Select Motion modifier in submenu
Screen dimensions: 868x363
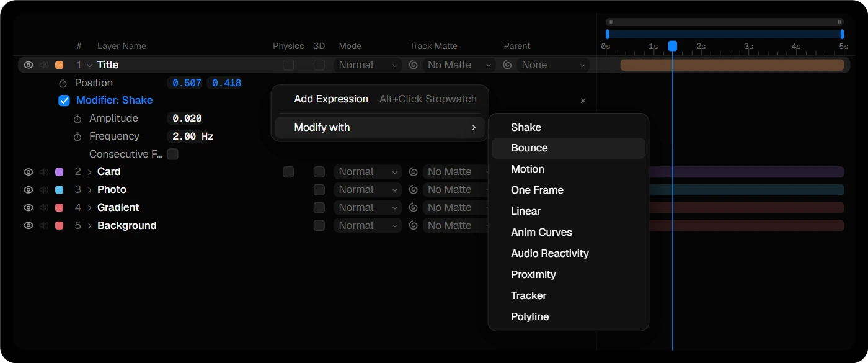point(569,169)
